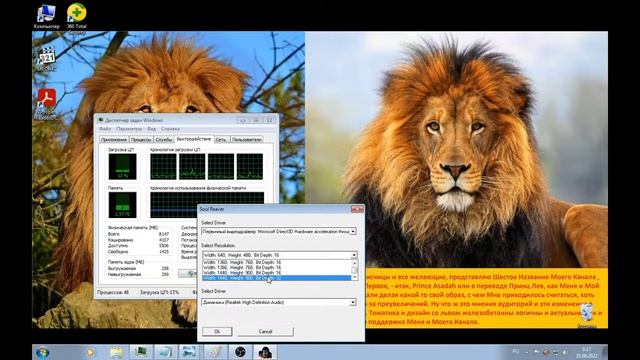The width and height of the screenshot is (640, 360).
Task: Click the Доступно 5506 memory row
Action: click(x=138, y=246)
